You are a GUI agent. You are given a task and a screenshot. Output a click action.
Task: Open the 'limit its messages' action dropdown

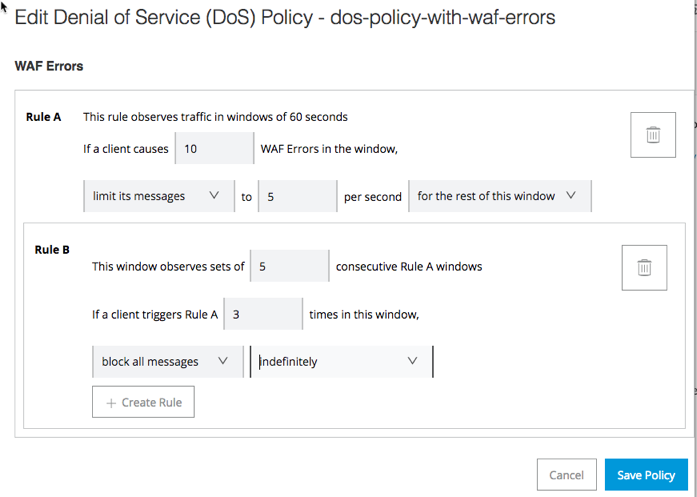pyautogui.click(x=157, y=196)
